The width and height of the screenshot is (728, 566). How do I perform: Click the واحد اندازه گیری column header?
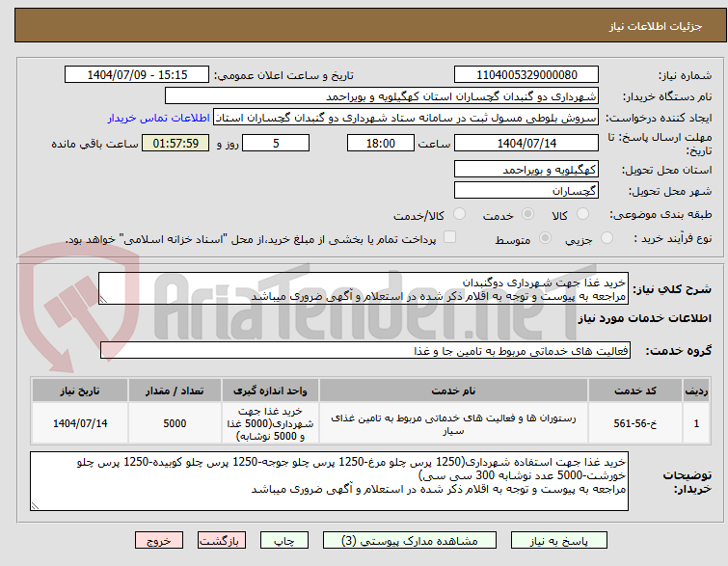click(x=270, y=391)
